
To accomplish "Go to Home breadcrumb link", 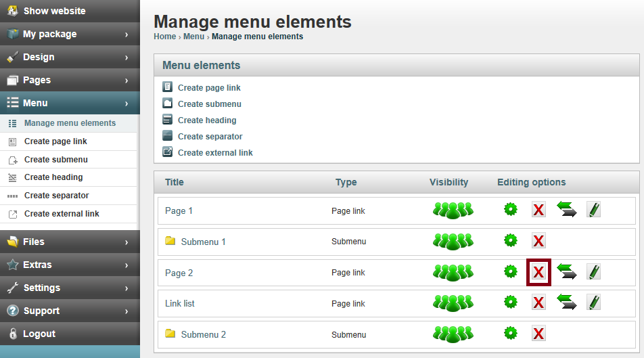I will pos(164,37).
